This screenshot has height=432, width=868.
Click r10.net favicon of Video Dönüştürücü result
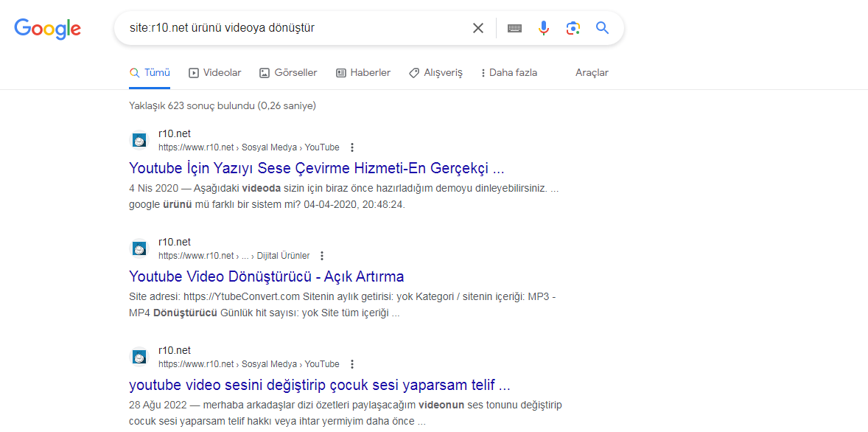point(139,248)
